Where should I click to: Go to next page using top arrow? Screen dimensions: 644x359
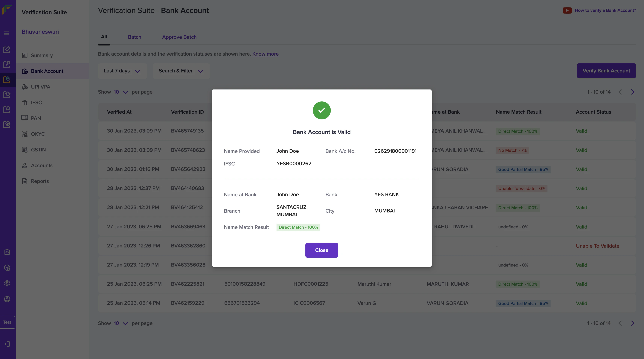coord(633,92)
